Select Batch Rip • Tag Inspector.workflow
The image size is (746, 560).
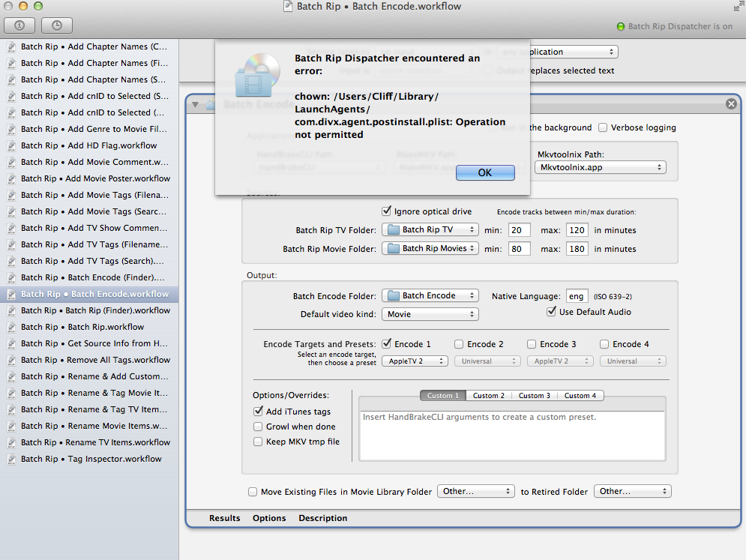(x=89, y=459)
